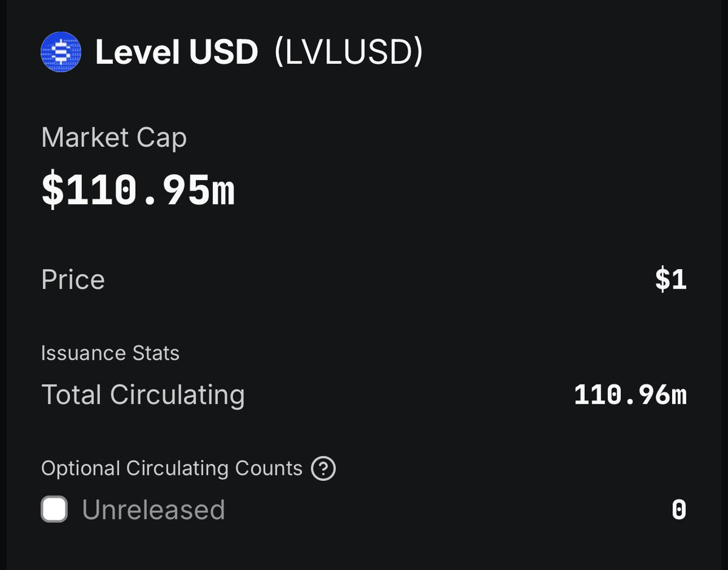Click the Market Cap label
This screenshot has width=728, height=570.
(x=114, y=138)
